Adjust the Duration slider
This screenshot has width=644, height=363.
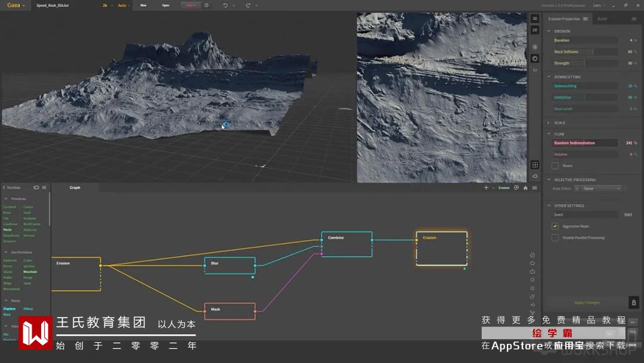click(584, 40)
